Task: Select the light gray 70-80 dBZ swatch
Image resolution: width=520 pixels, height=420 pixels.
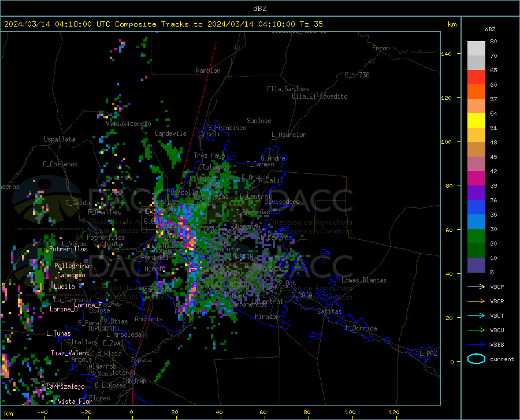Action: (x=476, y=49)
